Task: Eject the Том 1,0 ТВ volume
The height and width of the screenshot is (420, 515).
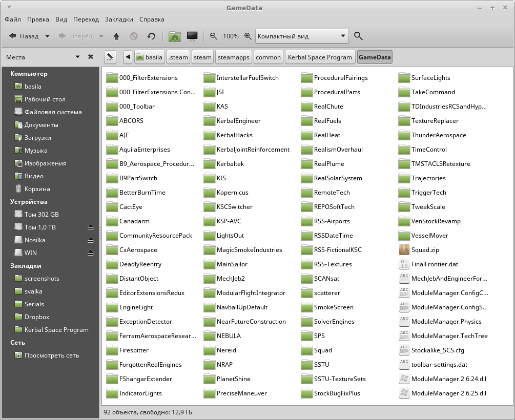Action: point(91,227)
